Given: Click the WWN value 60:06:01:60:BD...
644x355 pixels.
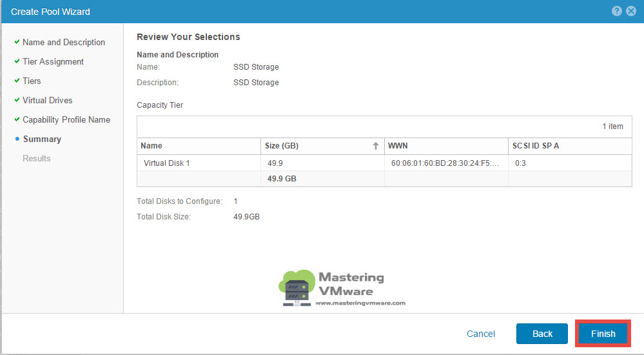Looking at the screenshot, I should pos(445,163).
